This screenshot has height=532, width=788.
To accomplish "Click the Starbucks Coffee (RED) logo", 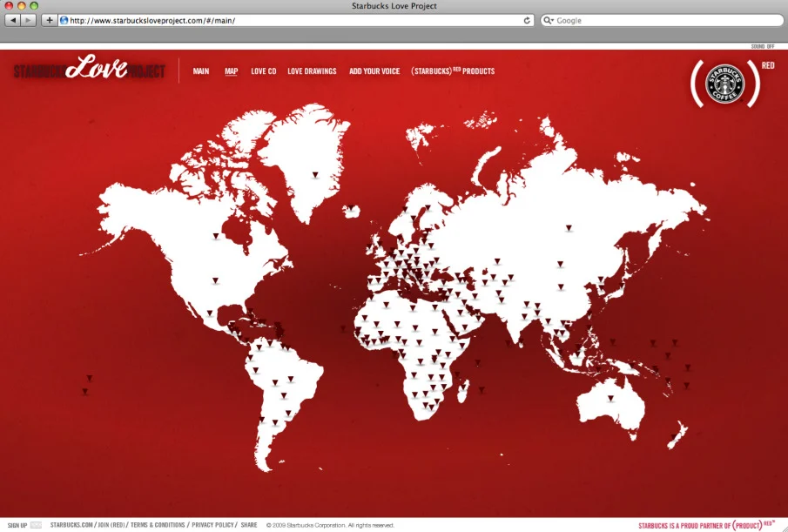I will 724,84.
